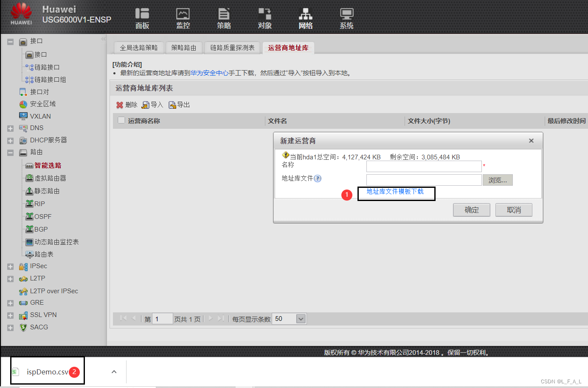Viewport: 588px width, 388px height.
Task: Collapse the 路由 tree node
Action: tap(10, 152)
